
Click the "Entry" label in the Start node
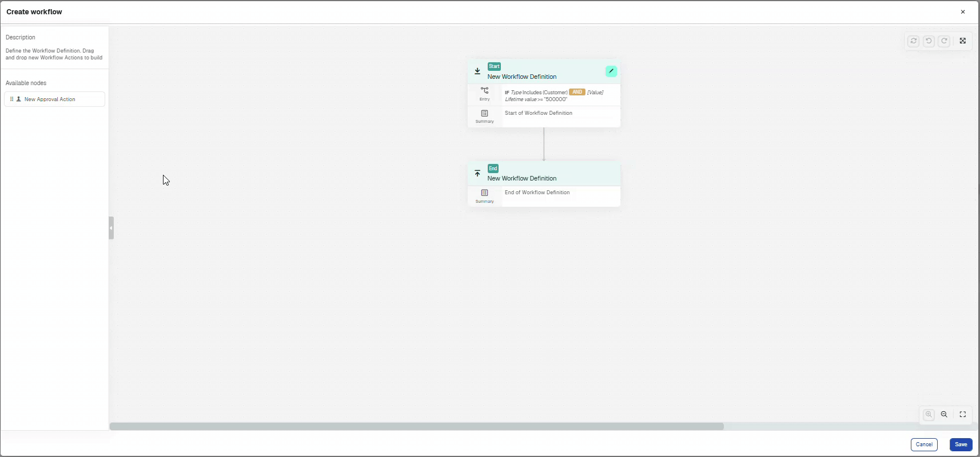(x=485, y=99)
